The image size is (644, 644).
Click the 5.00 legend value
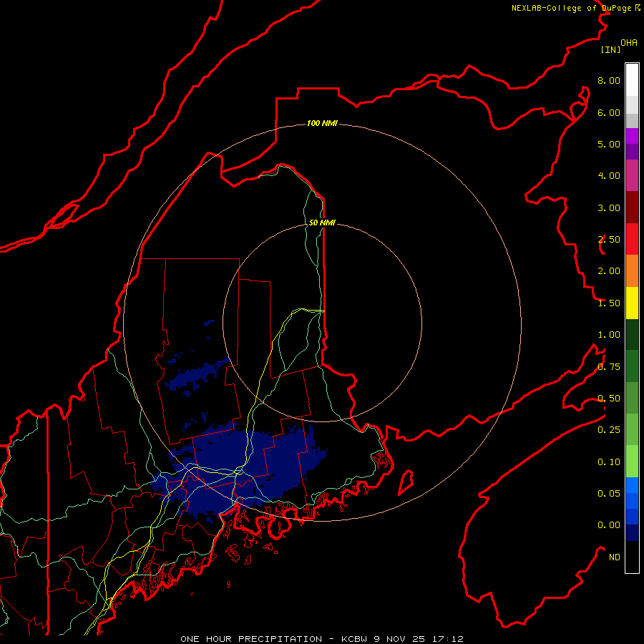click(609, 144)
